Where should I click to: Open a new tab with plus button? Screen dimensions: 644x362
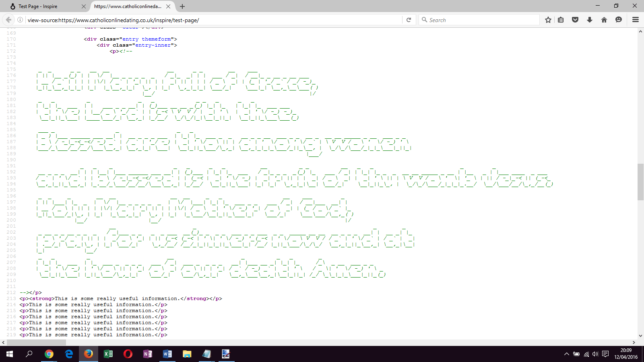(x=182, y=6)
